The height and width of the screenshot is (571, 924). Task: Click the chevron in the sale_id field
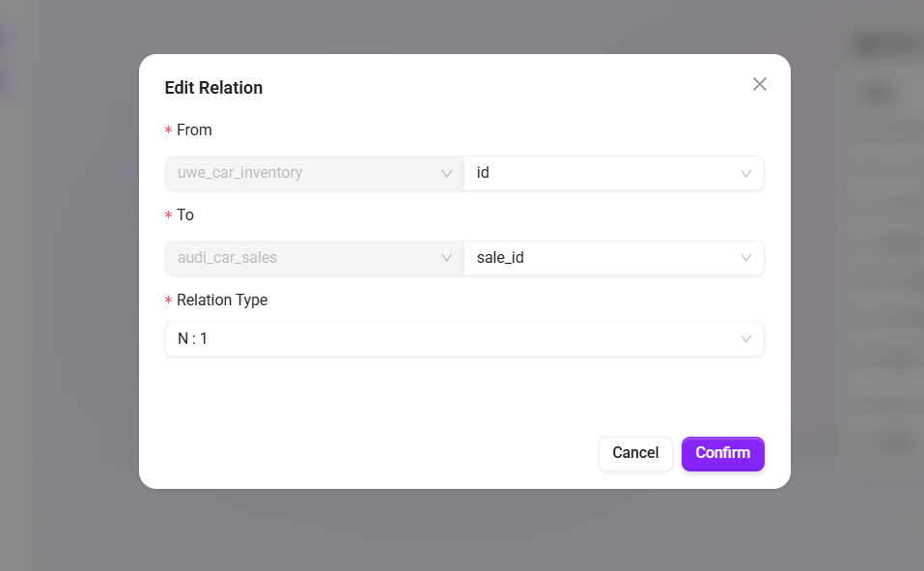coord(746,259)
